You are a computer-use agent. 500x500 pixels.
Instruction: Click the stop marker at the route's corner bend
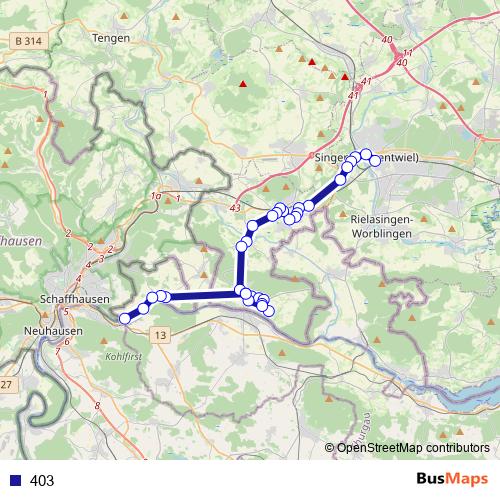click(240, 290)
